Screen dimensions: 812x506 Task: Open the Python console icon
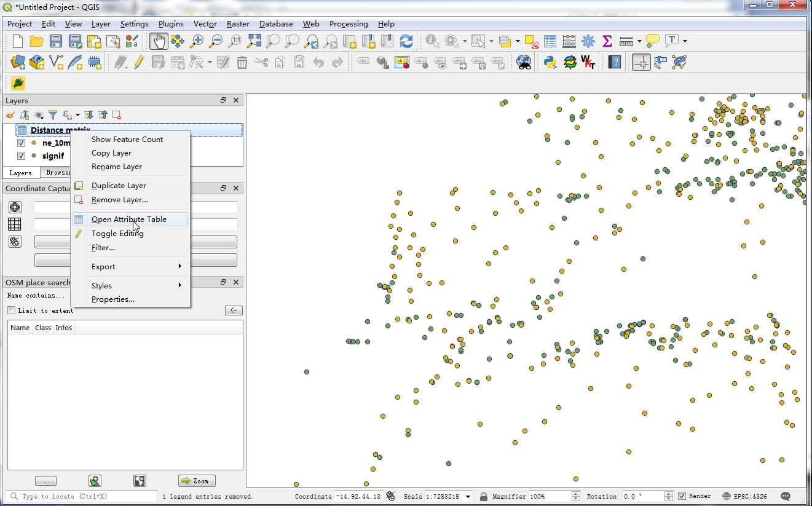tap(550, 62)
